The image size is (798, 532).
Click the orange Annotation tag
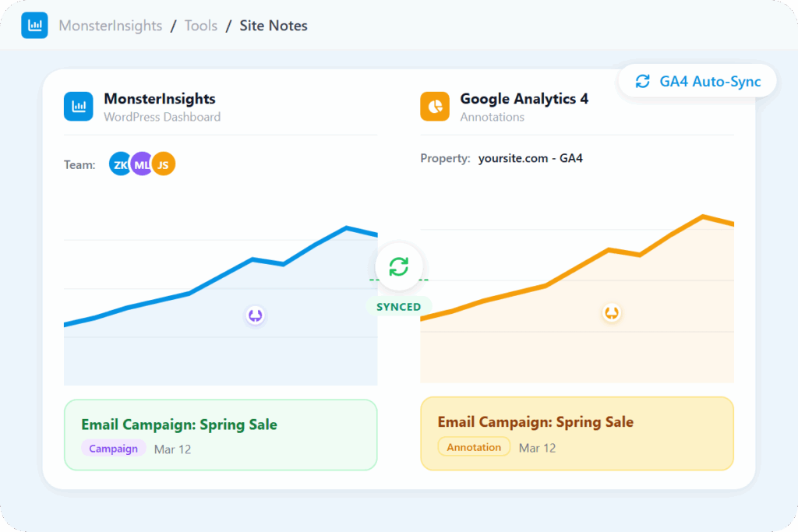click(x=474, y=447)
